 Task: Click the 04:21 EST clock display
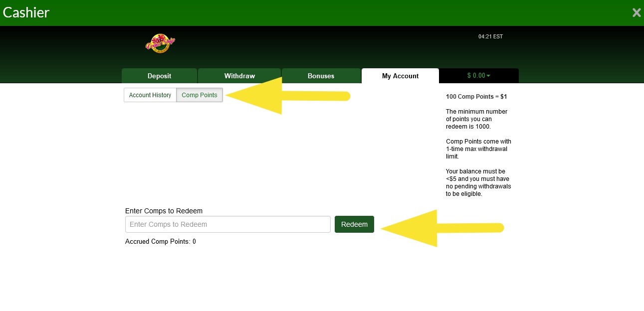click(x=490, y=36)
